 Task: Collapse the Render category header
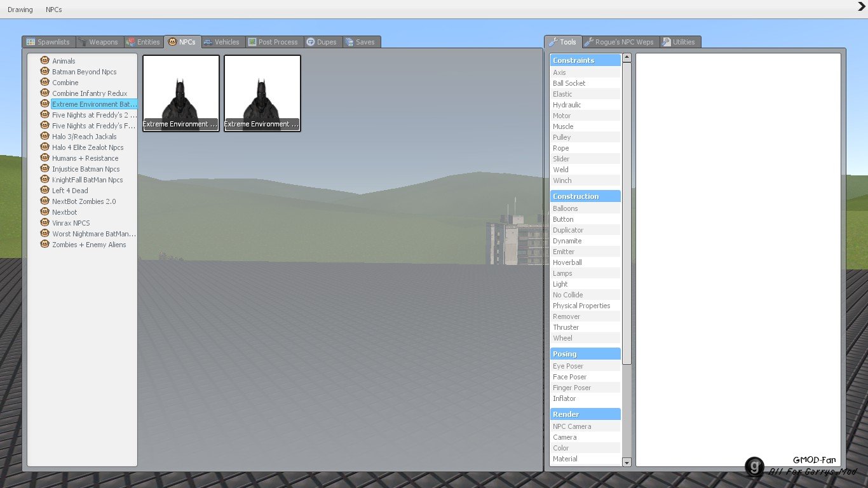pyautogui.click(x=585, y=414)
